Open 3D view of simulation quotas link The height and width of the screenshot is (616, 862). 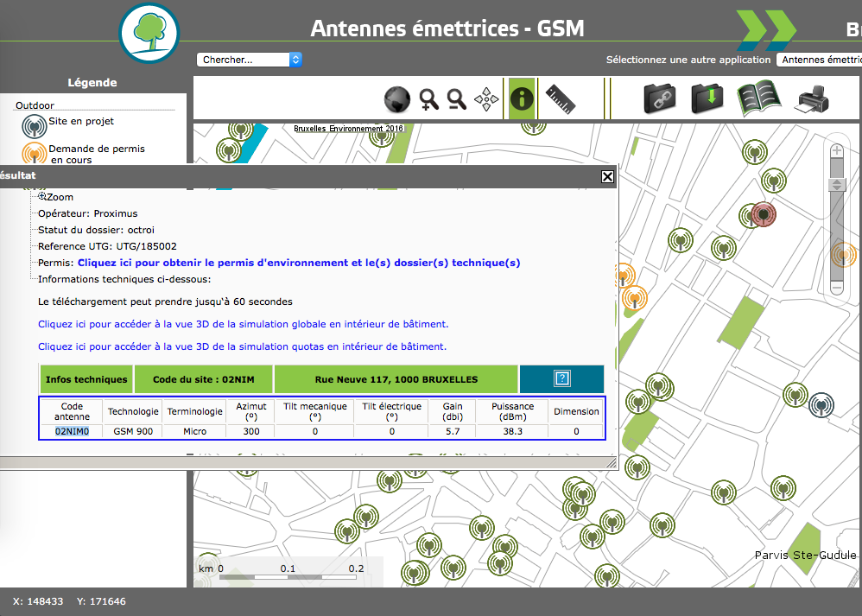pyautogui.click(x=242, y=346)
